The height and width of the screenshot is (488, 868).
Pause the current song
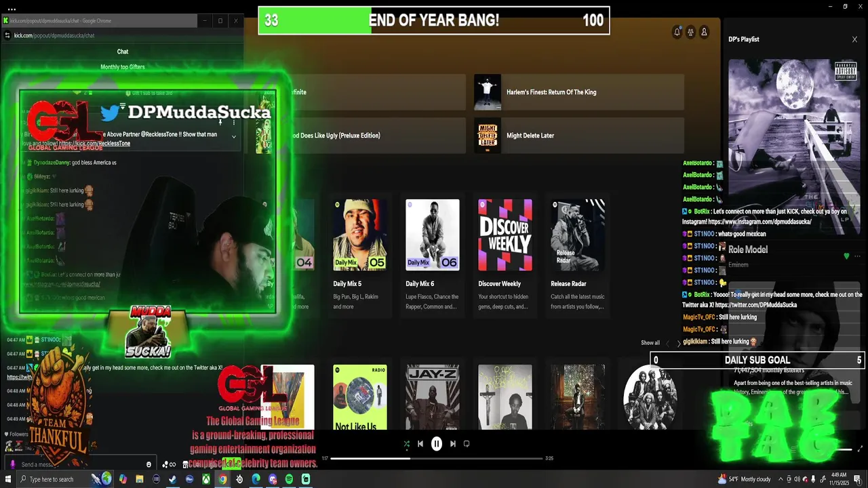pyautogui.click(x=437, y=444)
